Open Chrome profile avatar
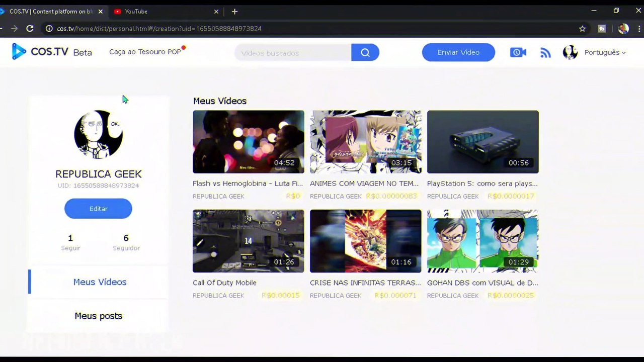 coord(623,29)
